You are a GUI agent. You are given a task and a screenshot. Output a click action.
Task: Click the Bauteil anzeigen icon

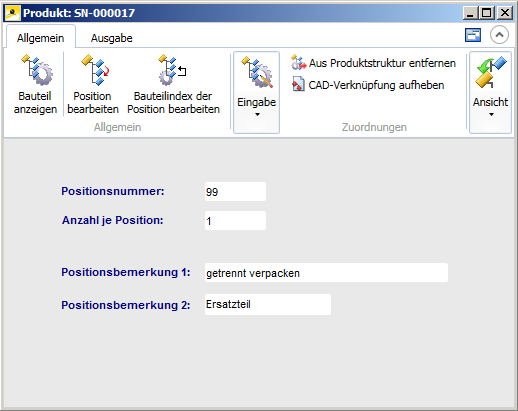(37, 70)
